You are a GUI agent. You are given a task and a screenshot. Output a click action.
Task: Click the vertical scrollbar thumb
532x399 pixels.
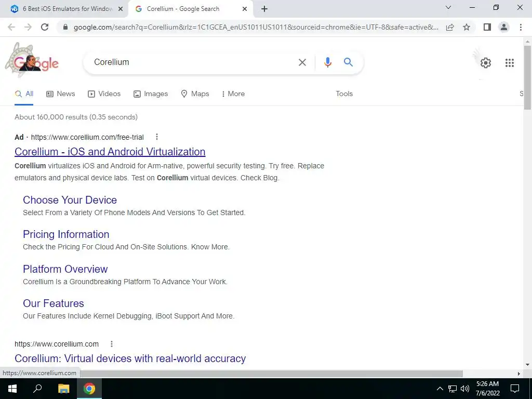click(x=527, y=77)
